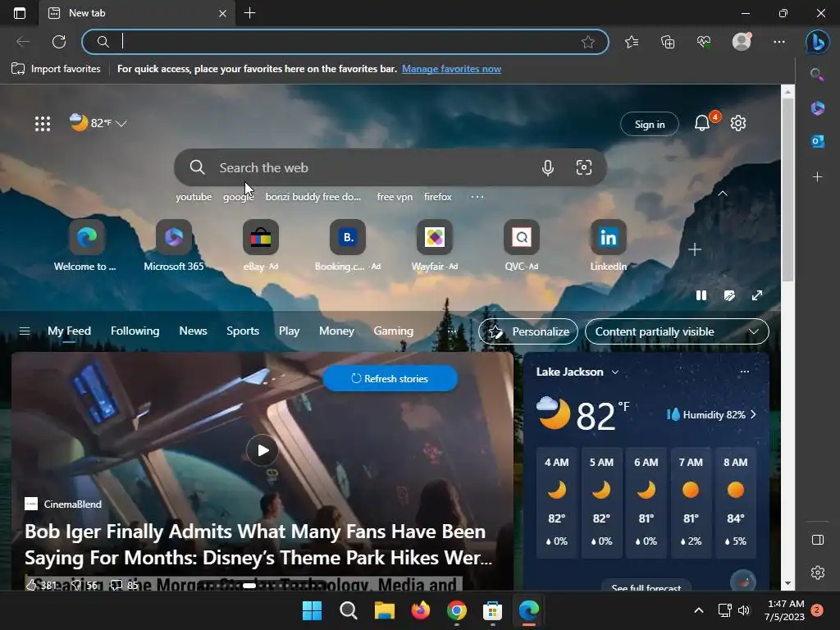Add a new quick link site
The image size is (840, 630).
[x=695, y=249]
